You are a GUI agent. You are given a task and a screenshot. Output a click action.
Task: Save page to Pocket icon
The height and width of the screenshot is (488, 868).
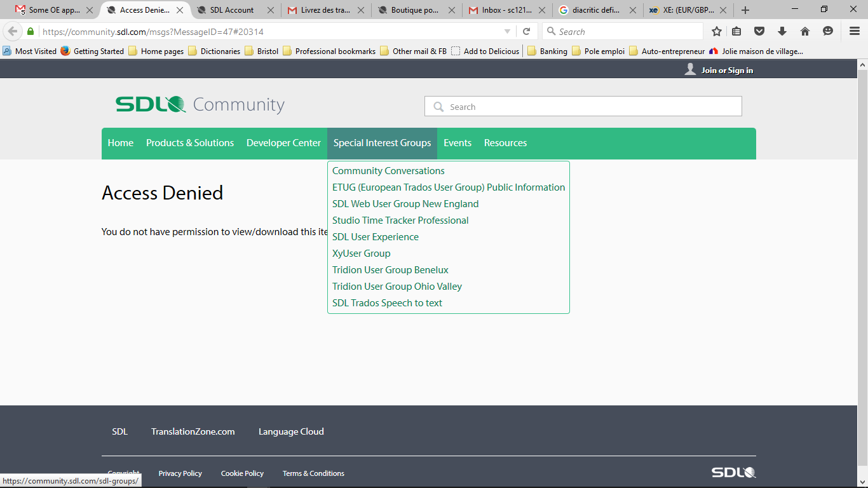pyautogui.click(x=759, y=32)
